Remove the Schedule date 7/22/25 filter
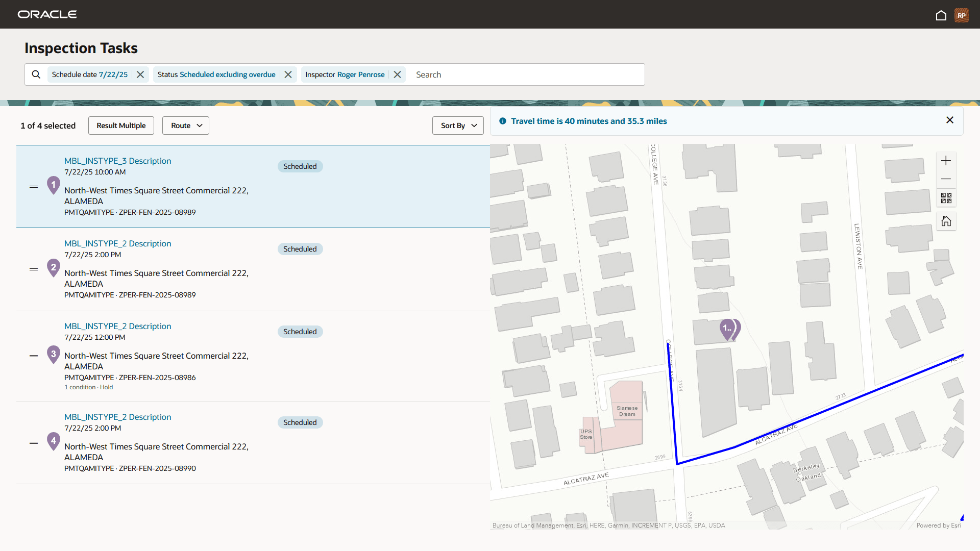 140,74
